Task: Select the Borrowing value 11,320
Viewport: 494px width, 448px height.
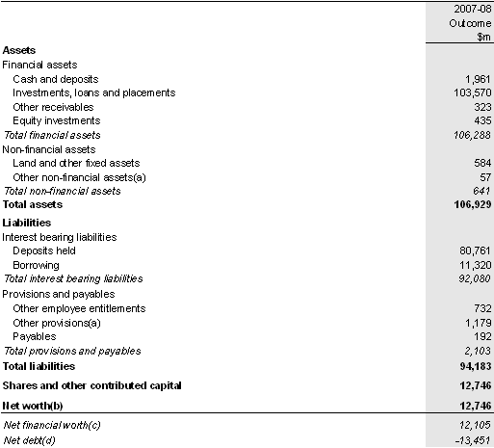Action: click(476, 265)
